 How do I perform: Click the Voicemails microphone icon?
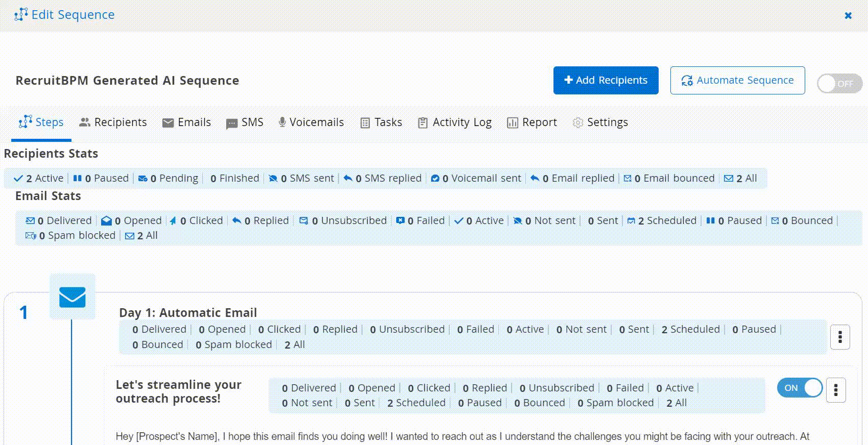click(x=282, y=122)
